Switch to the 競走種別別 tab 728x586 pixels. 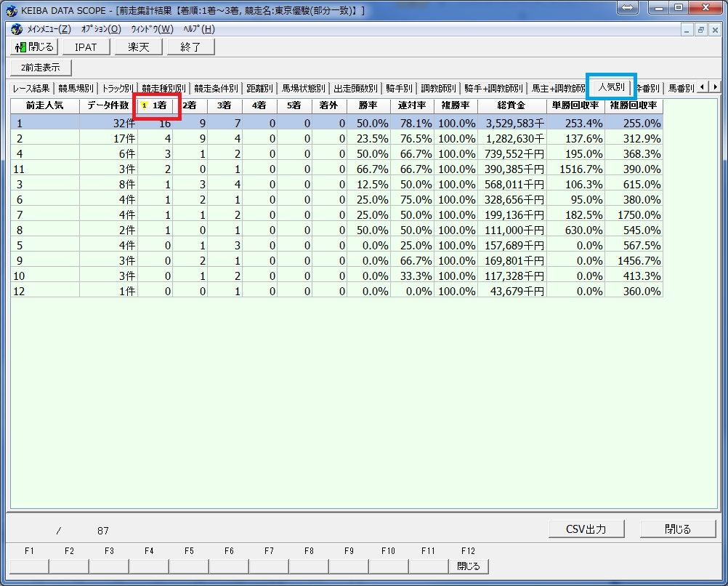[x=163, y=88]
